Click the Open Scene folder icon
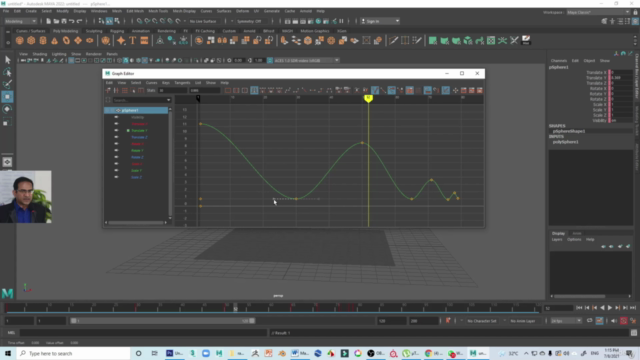The image size is (640, 360). (x=56, y=21)
